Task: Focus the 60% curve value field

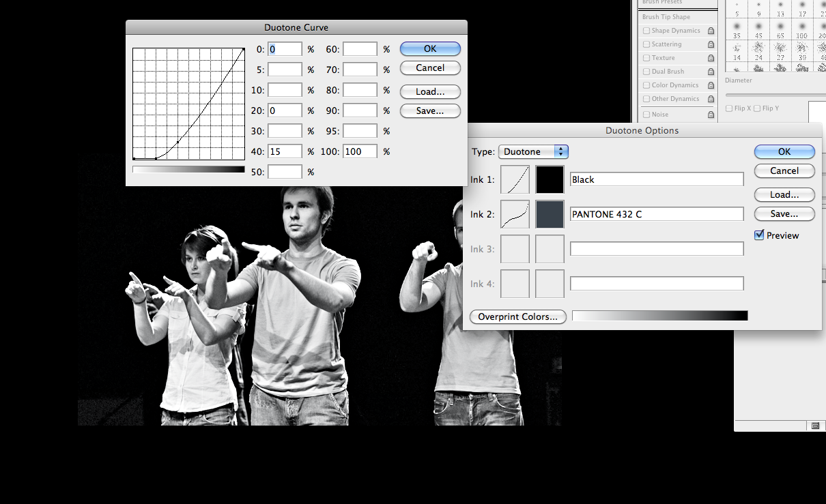Action: (x=360, y=49)
